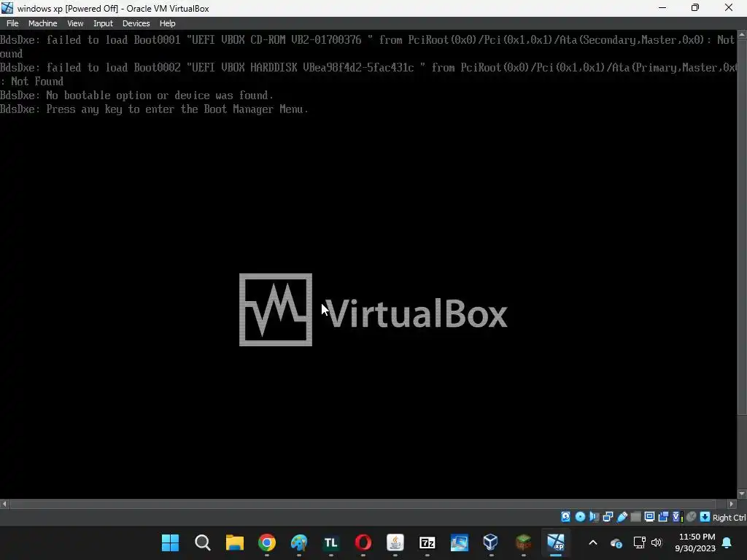Open Windows Search from the taskbar
The image size is (747, 560).
click(x=203, y=542)
